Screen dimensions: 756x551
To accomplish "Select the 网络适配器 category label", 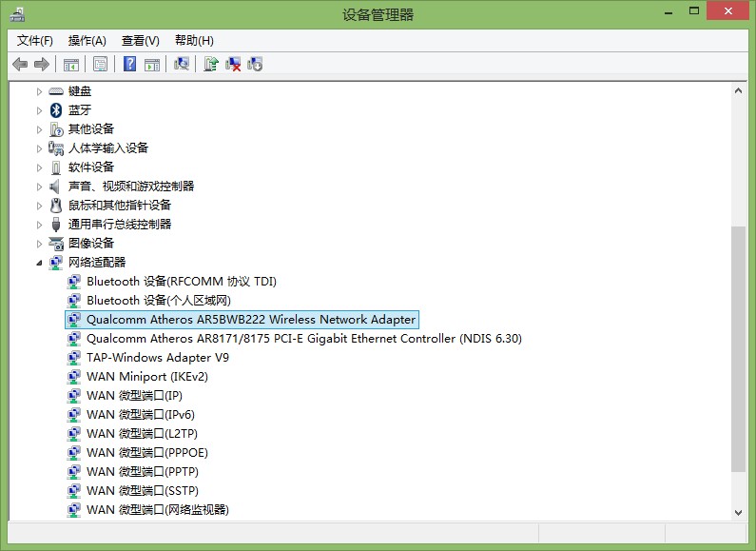I will click(x=97, y=263).
